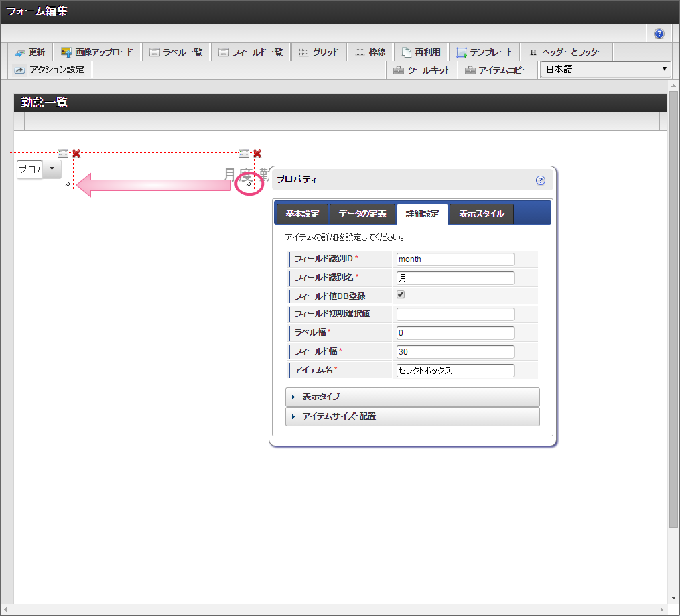Viewport: 680px width, 616px height.
Task: Click the ラベル幅 input field
Action: point(456,333)
